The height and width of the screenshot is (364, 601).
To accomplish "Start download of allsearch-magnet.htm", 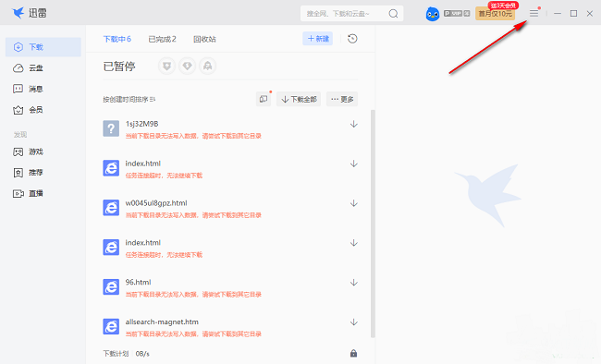I will pyautogui.click(x=354, y=322).
